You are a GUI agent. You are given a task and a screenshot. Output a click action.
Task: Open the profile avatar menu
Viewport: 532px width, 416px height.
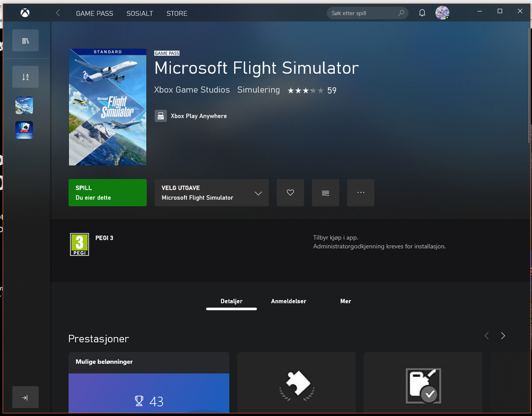point(442,13)
